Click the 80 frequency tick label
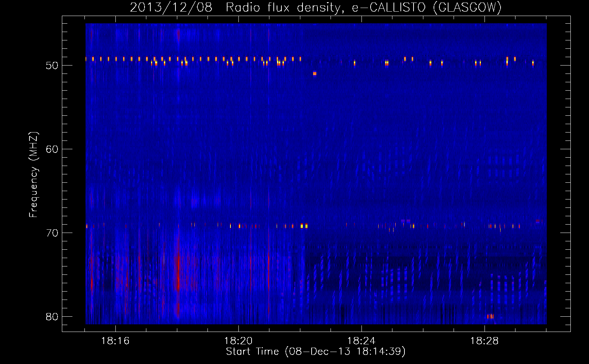The width and height of the screenshot is (589, 364). point(52,317)
